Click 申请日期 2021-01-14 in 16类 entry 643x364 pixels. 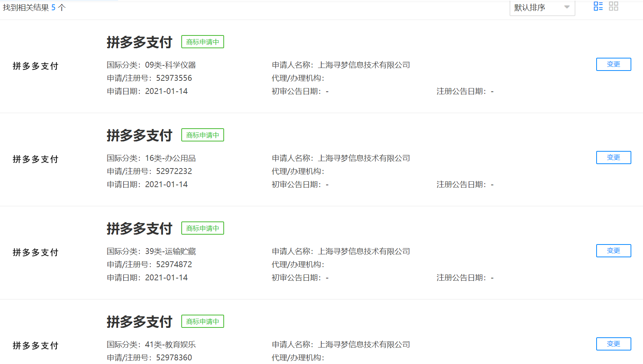[x=147, y=185]
